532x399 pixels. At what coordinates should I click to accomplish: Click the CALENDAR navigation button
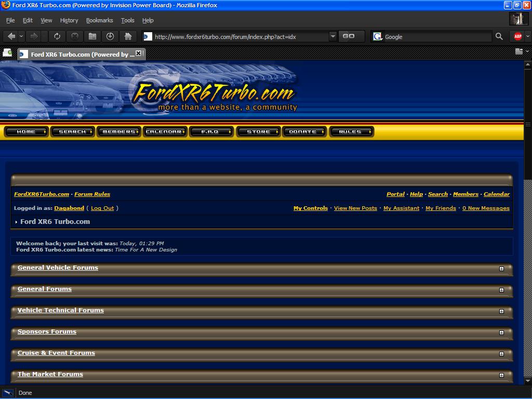click(165, 131)
